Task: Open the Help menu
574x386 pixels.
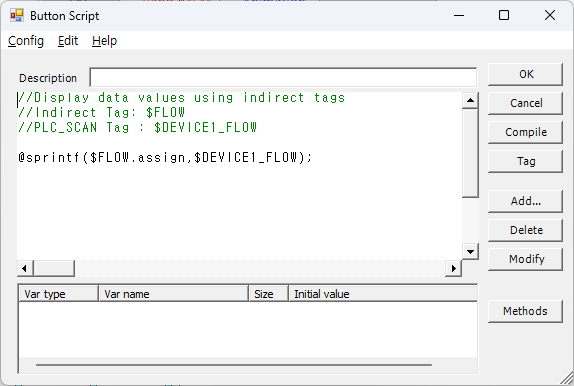Action: 104,41
